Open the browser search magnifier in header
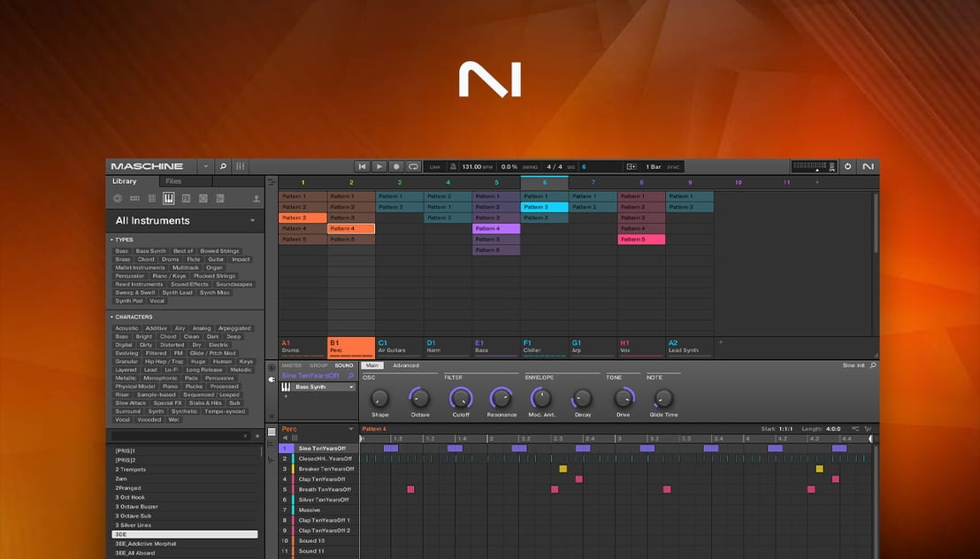Viewport: 980px width, 559px height. (223, 166)
